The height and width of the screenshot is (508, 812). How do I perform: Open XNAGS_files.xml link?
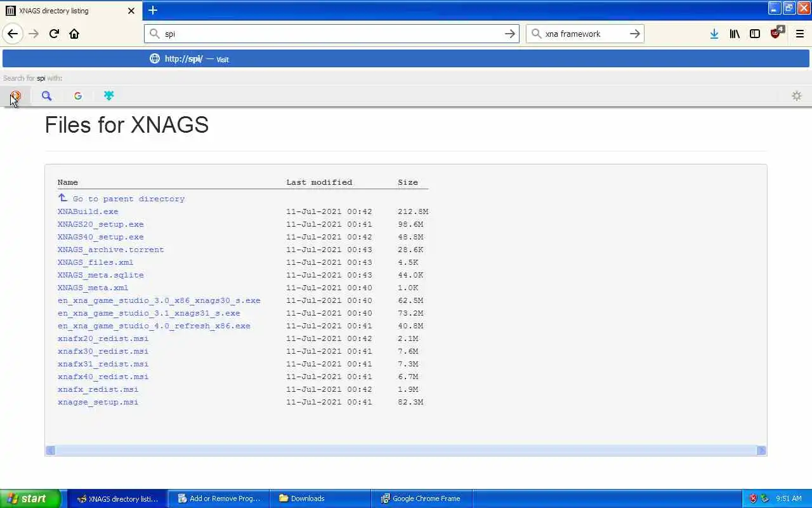coord(95,262)
